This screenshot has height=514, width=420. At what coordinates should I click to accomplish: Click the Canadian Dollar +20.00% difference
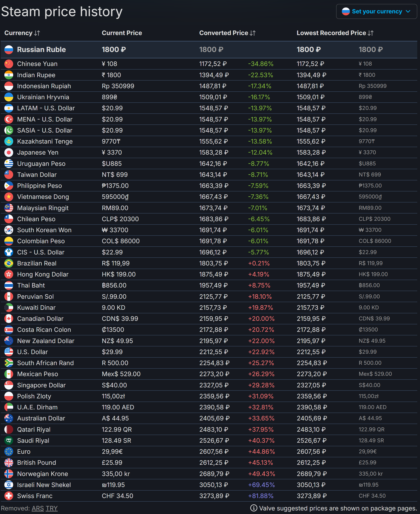tap(261, 318)
